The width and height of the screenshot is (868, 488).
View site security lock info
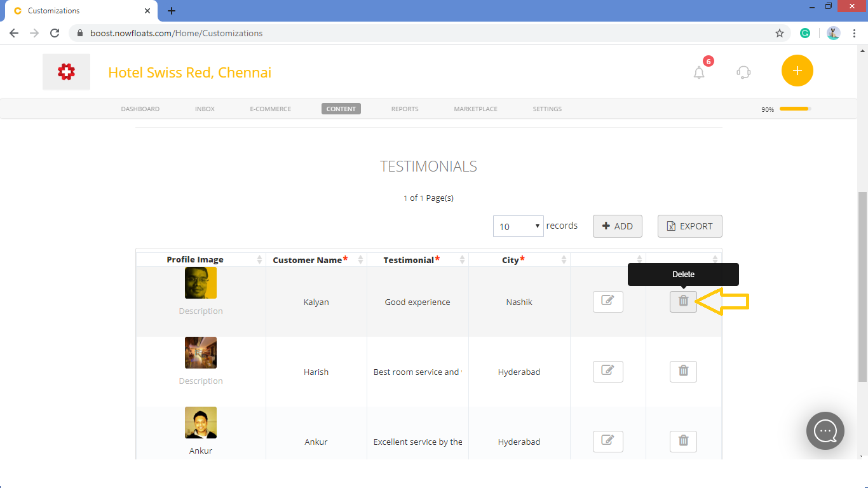pos(80,33)
